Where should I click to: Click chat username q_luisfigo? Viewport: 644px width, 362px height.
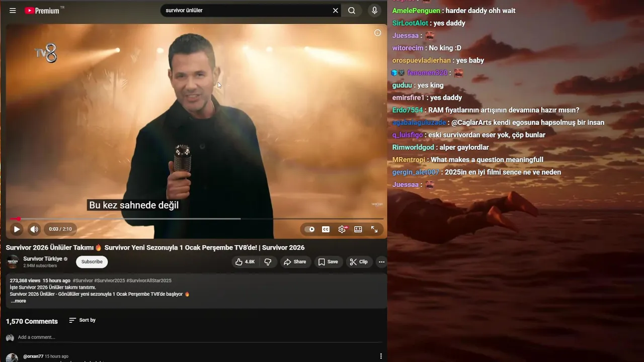tap(408, 135)
